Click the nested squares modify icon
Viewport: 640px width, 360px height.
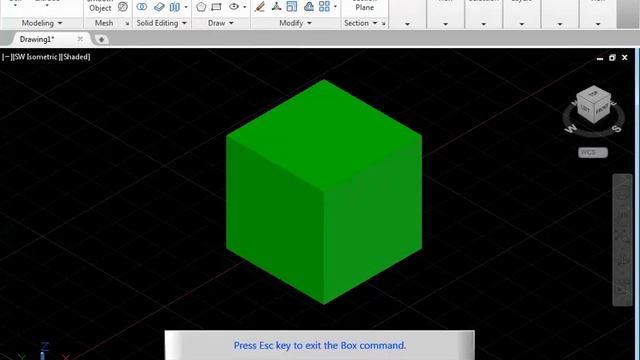[x=292, y=7]
